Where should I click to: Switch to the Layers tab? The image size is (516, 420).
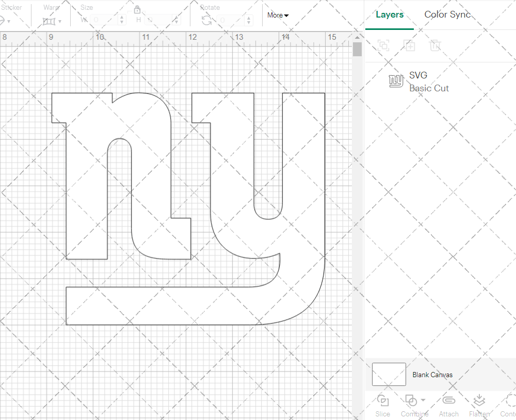pyautogui.click(x=390, y=15)
